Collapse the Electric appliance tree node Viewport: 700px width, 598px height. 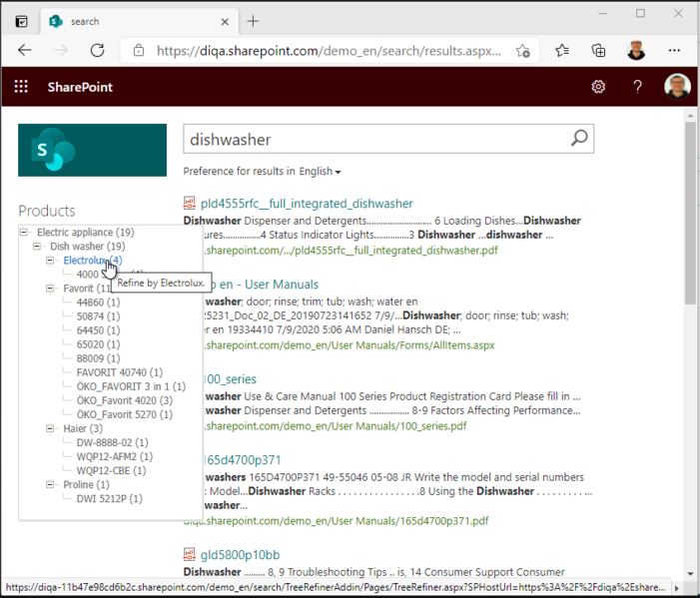[24, 233]
